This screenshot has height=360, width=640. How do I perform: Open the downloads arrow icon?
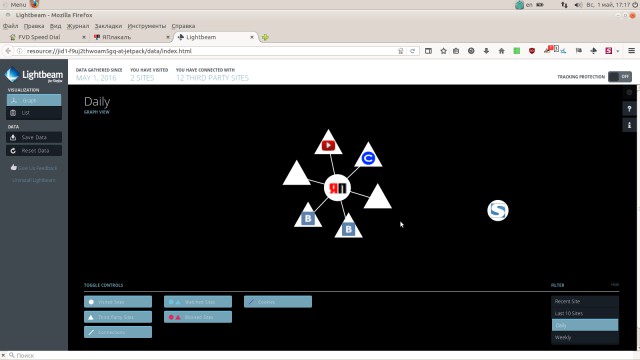click(486, 51)
